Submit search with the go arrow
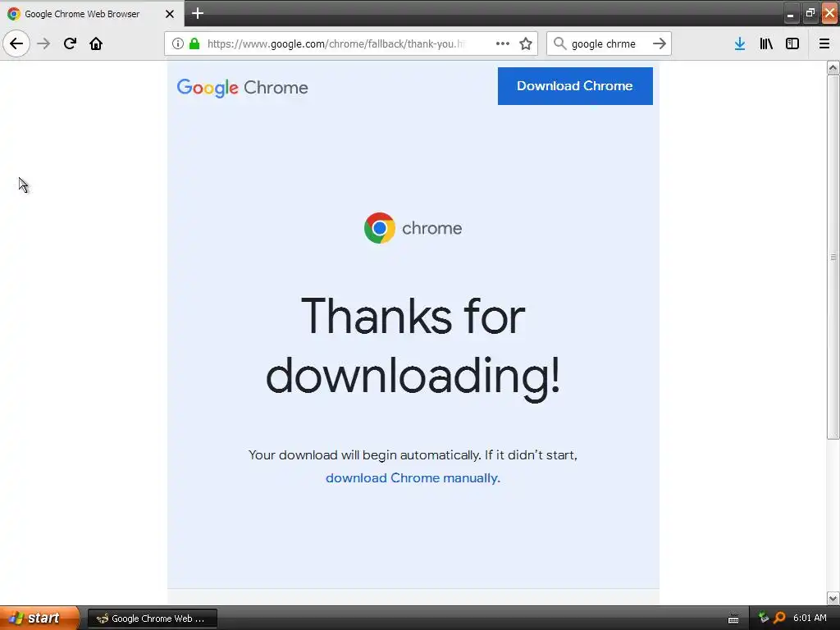 tap(660, 43)
